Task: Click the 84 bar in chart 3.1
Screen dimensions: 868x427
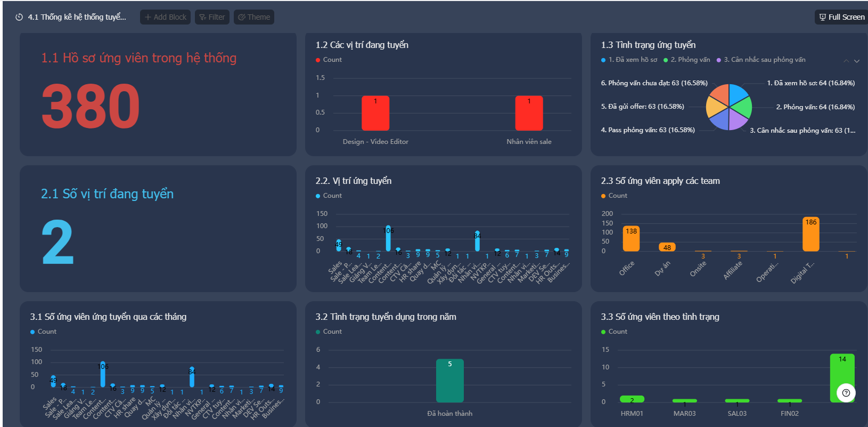Action: 192,376
